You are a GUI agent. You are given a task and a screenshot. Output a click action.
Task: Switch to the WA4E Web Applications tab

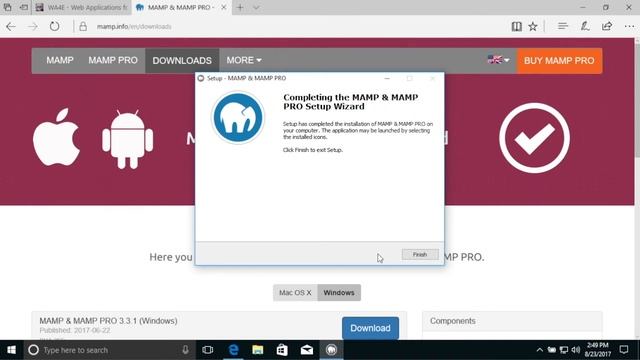tap(81, 7)
